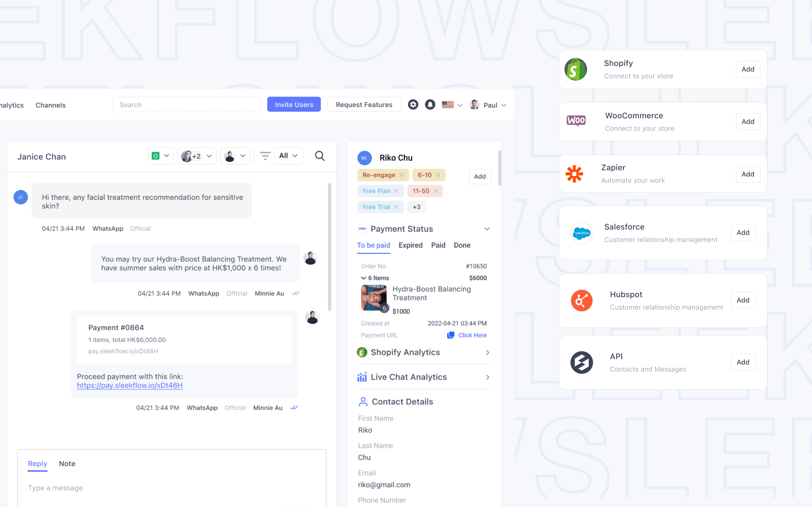Click the Shopify integration Add button
This screenshot has height=507, width=812.
(x=748, y=69)
